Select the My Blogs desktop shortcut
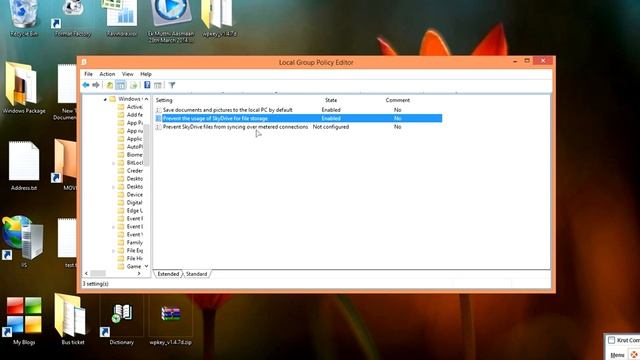The width and height of the screenshot is (640, 360). coord(24,320)
